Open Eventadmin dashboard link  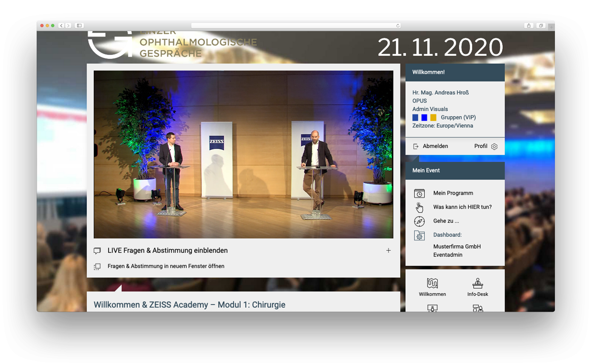click(x=448, y=255)
